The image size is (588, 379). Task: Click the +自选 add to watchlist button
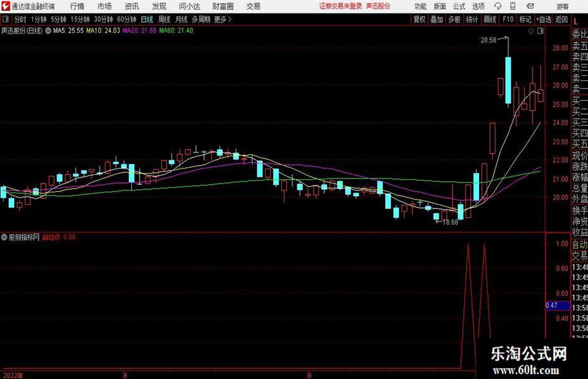click(543, 19)
